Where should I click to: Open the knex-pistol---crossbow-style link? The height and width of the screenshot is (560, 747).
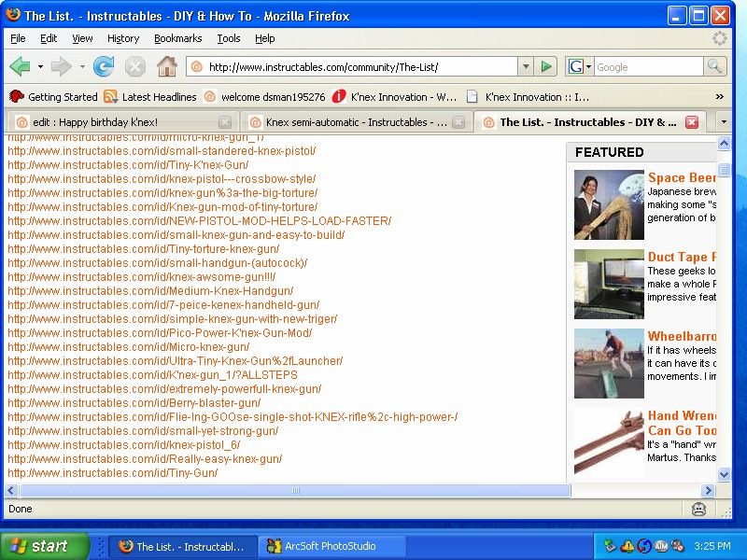tap(162, 179)
